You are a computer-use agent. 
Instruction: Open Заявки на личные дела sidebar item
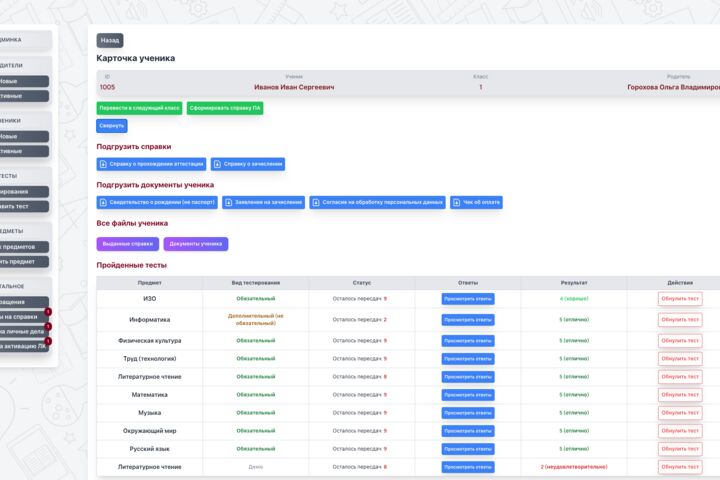point(24,331)
